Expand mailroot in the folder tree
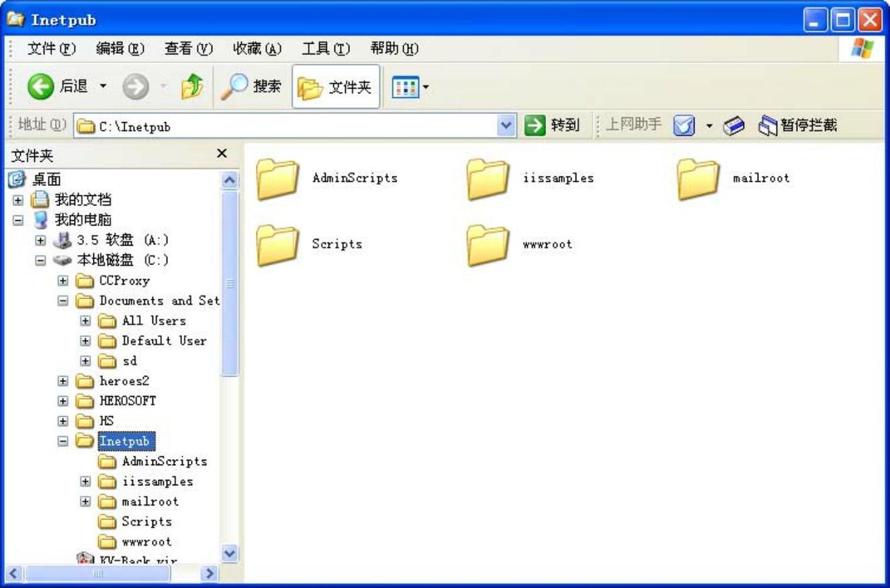Screen dimensions: 890x588 [85, 502]
